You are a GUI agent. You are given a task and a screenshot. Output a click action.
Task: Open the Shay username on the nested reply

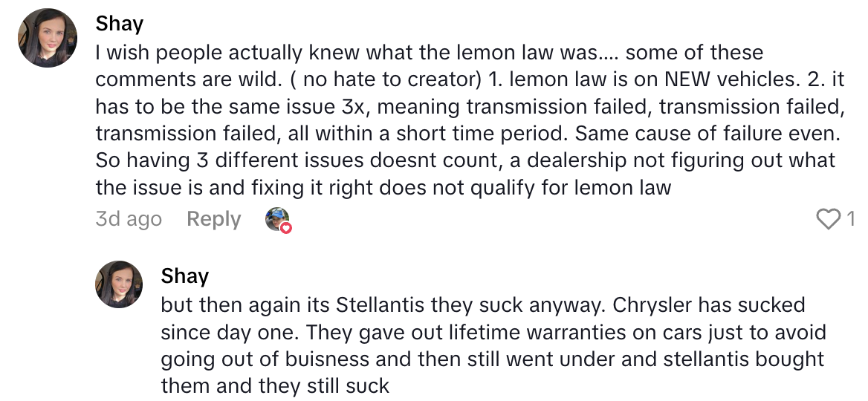(x=184, y=276)
